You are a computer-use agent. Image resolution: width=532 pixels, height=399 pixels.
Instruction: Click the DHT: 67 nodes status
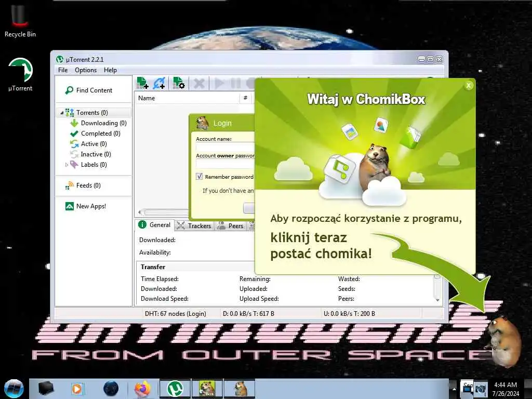(x=176, y=314)
